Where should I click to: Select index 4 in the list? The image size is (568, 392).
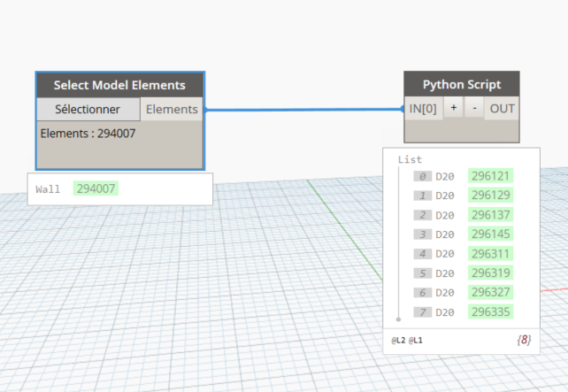(x=422, y=254)
